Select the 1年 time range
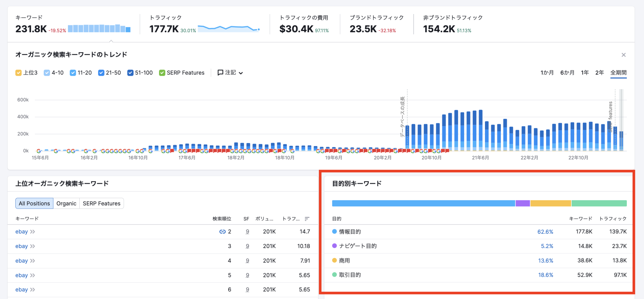Screen dimensions: 644x299 point(585,73)
